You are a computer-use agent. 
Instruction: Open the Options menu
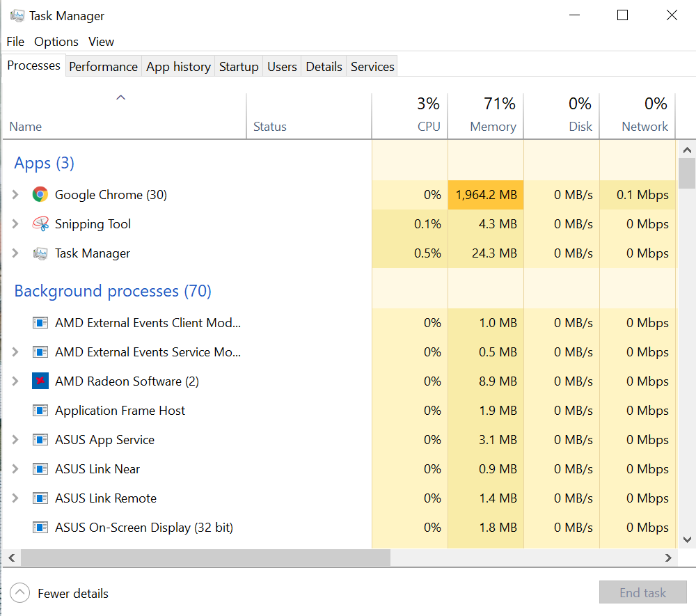[x=56, y=42]
